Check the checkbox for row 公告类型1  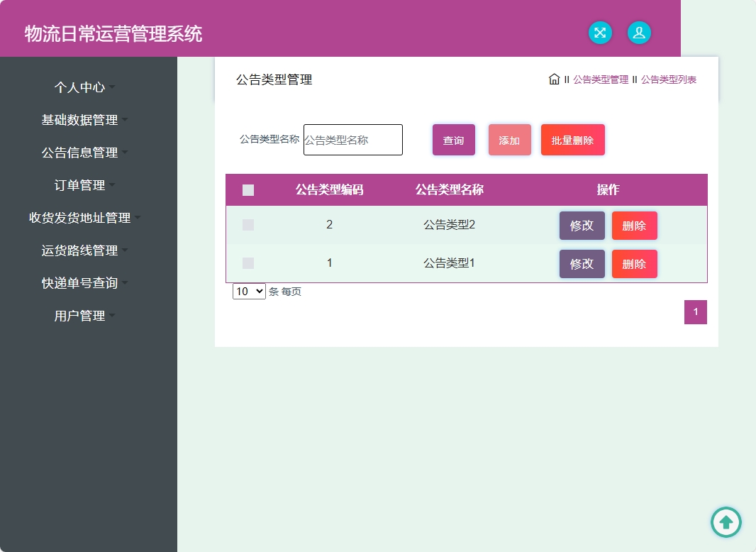(x=248, y=263)
